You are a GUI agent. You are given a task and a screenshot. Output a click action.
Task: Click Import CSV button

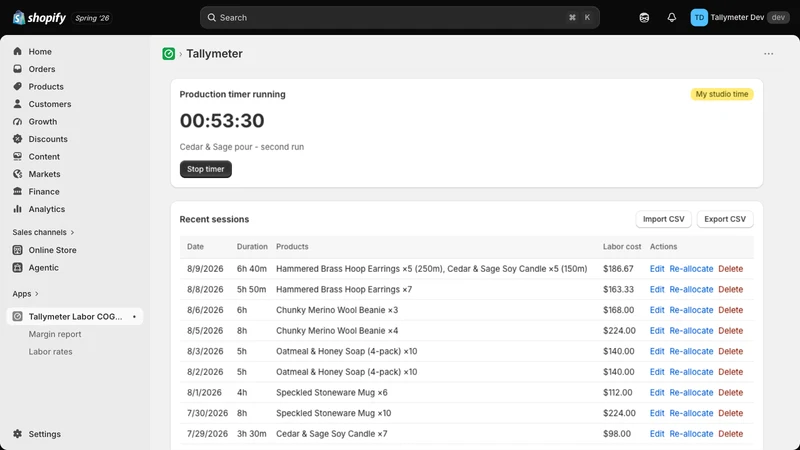pos(663,219)
